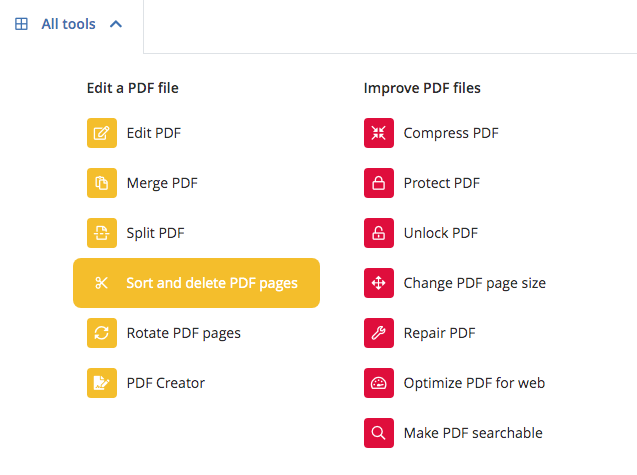Image resolution: width=637 pixels, height=475 pixels.
Task: Click the Compress PDF icon
Action: point(379,133)
